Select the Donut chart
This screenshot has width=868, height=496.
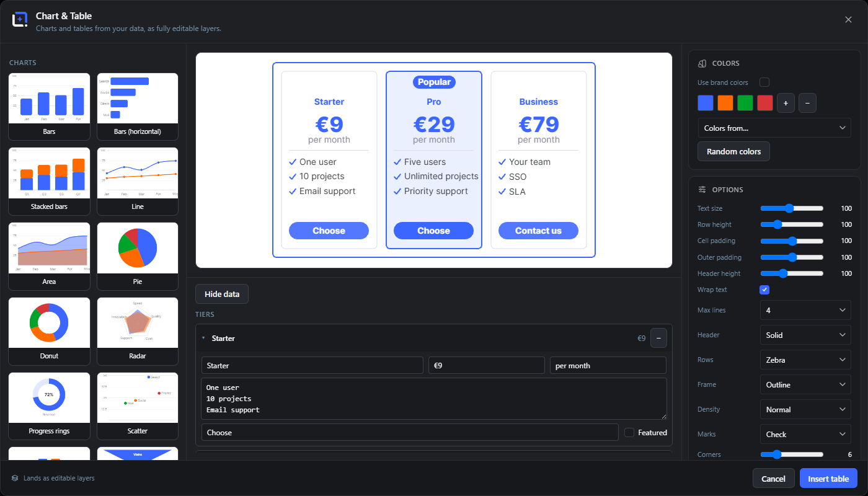coord(49,331)
